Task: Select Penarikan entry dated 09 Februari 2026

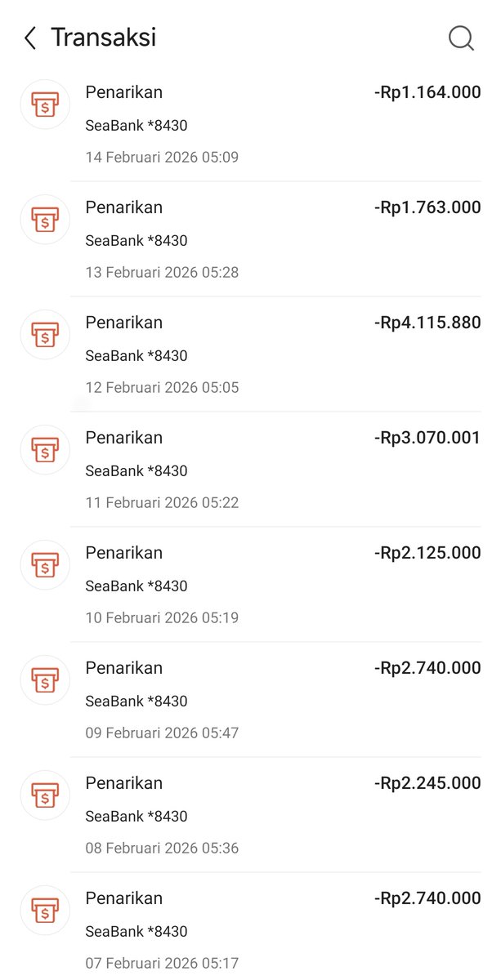Action: pos(250,700)
